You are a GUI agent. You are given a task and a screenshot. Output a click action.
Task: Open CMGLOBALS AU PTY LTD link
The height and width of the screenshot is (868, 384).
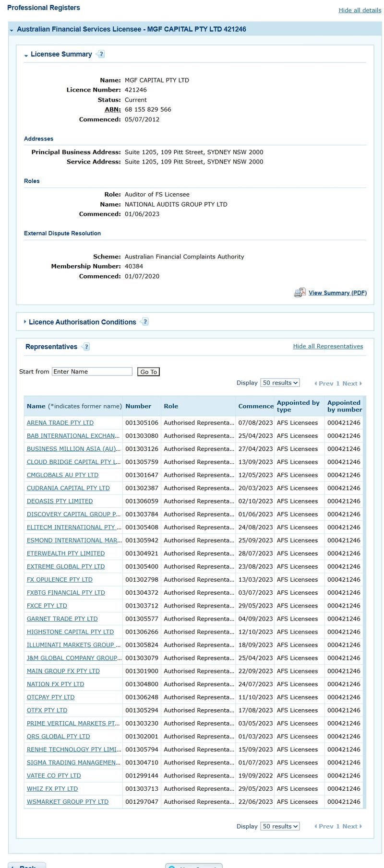pos(62,475)
